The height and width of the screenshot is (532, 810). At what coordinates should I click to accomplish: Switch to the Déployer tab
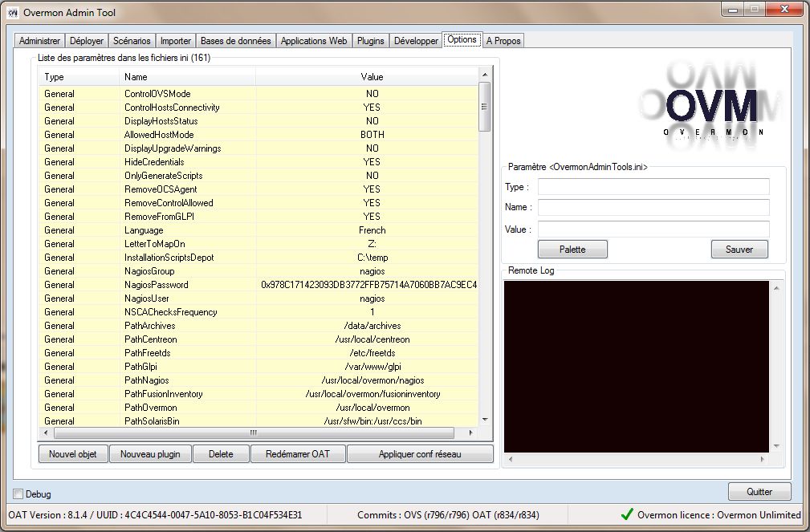click(87, 41)
